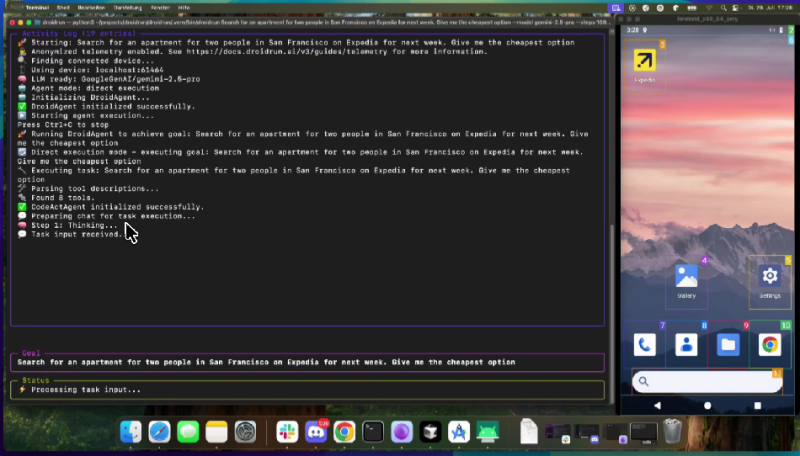Open the Terminal menu in menu bar
This screenshot has width=800, height=456.
tap(37, 7)
